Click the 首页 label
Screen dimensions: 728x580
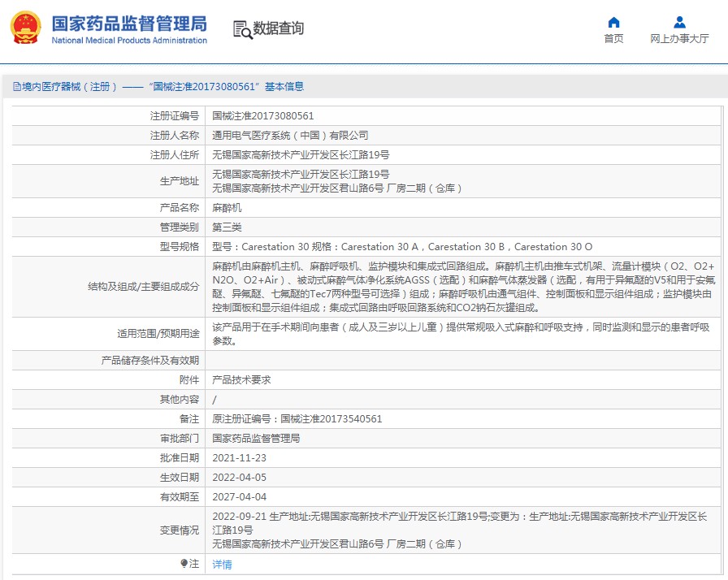click(613, 38)
